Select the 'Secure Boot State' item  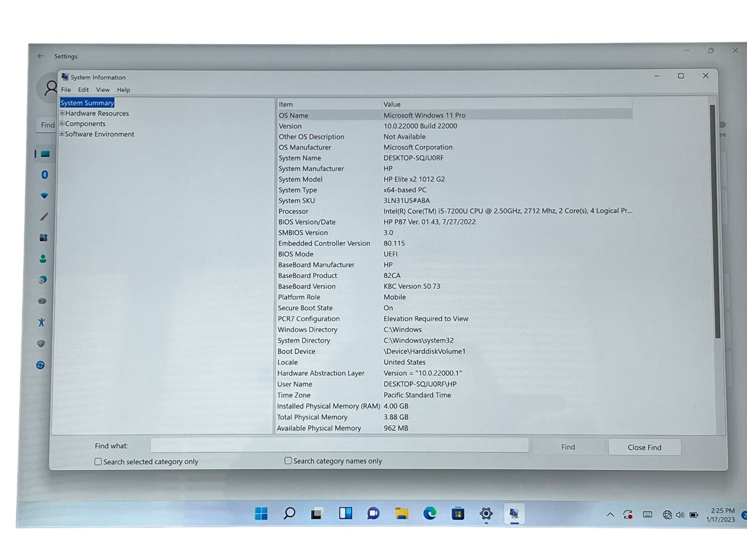click(305, 308)
